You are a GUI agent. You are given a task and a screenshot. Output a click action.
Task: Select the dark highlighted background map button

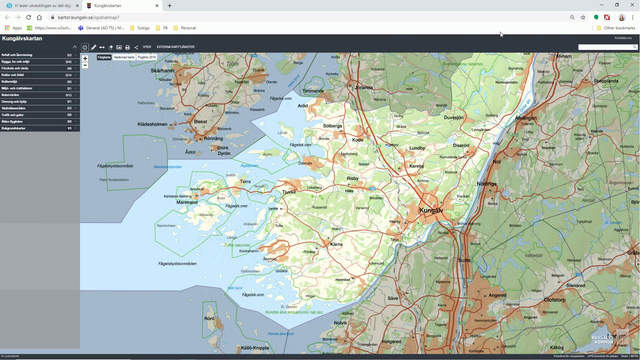point(104,58)
